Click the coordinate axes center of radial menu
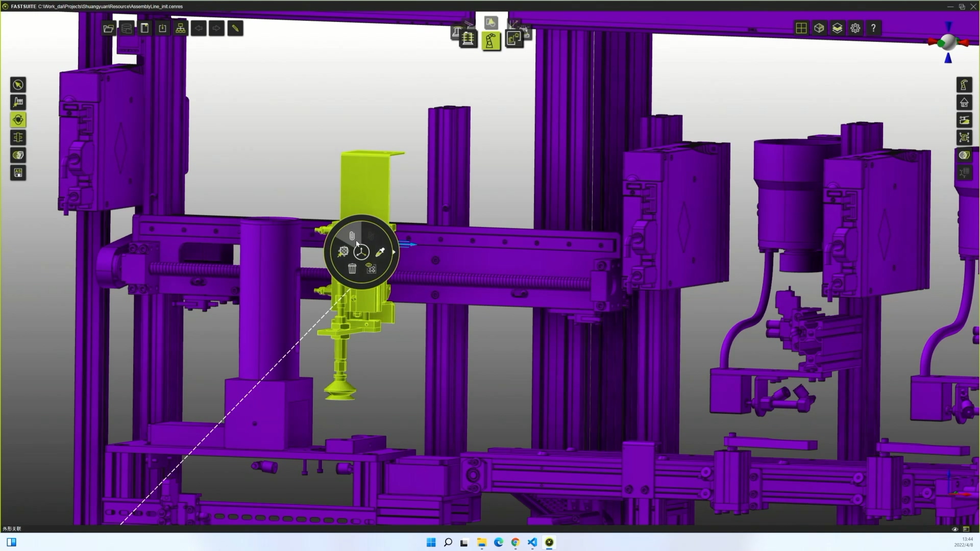 tap(361, 252)
